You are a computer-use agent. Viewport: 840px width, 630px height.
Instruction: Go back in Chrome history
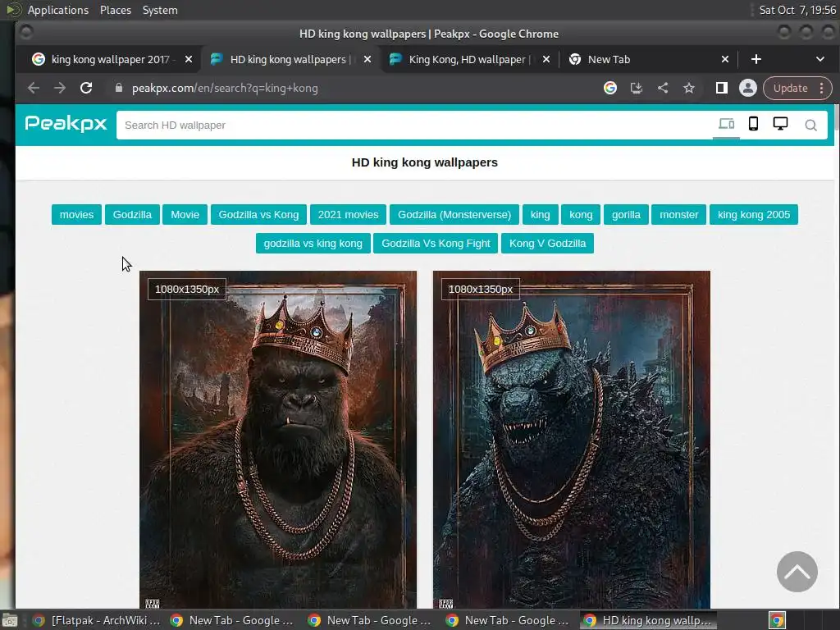point(34,88)
